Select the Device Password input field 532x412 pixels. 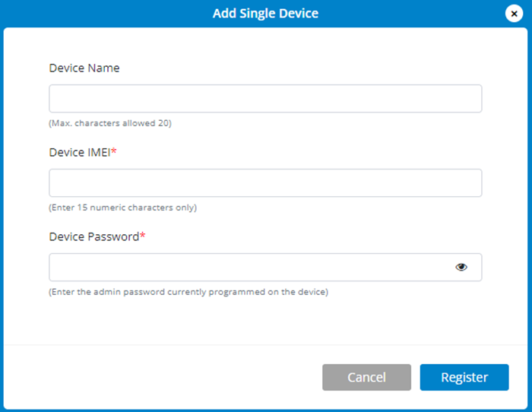tap(251, 268)
